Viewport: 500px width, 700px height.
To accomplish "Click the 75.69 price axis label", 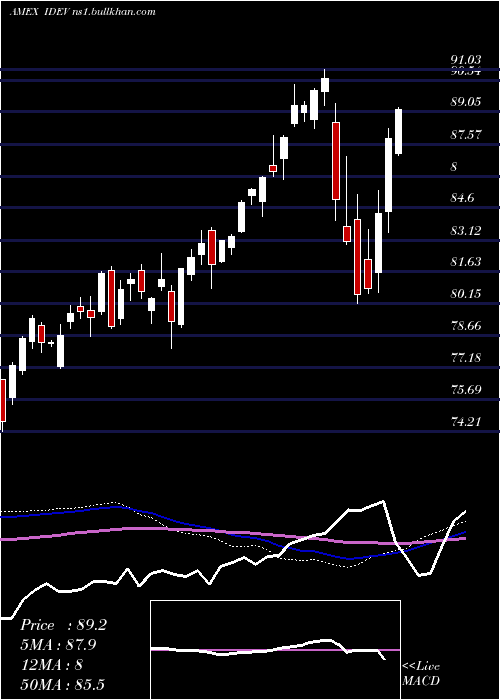I will pos(465,389).
